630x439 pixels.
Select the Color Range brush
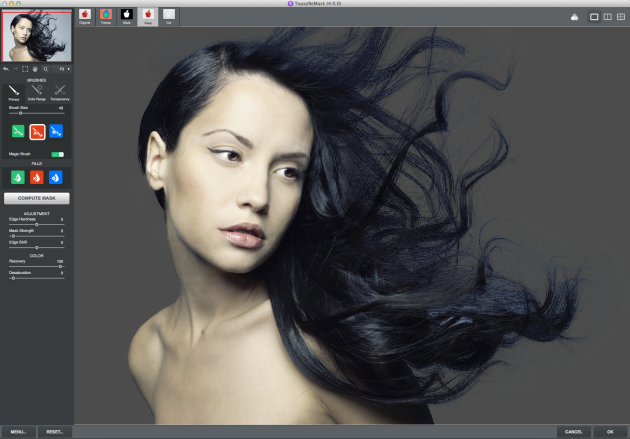tap(37, 93)
